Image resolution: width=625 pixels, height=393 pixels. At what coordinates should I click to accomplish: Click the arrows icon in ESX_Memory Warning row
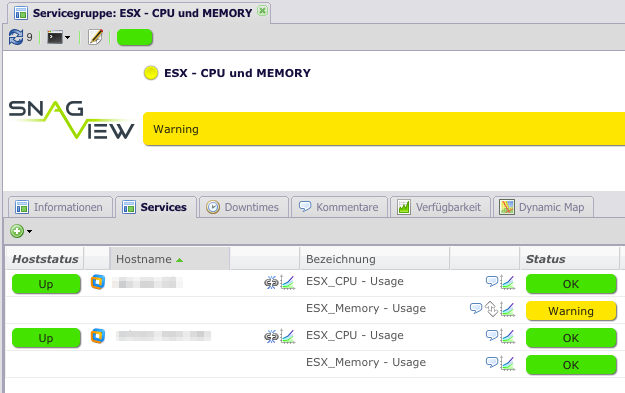[x=491, y=309]
